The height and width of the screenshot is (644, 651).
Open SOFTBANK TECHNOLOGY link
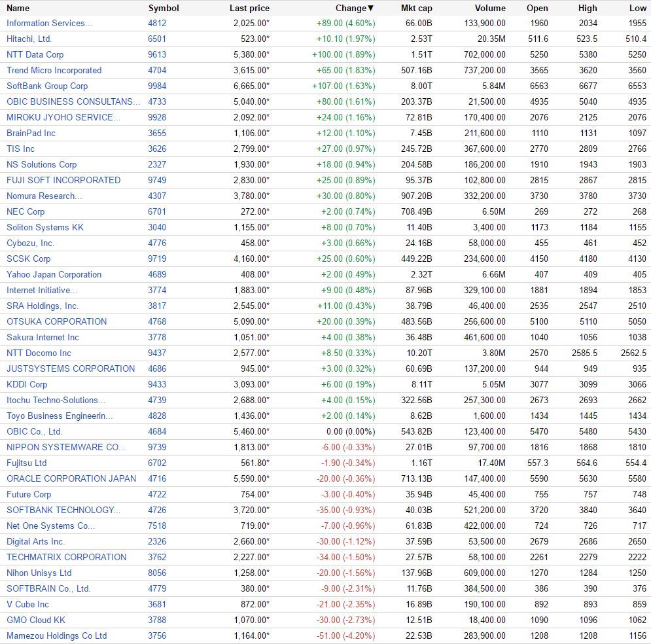coord(63,510)
